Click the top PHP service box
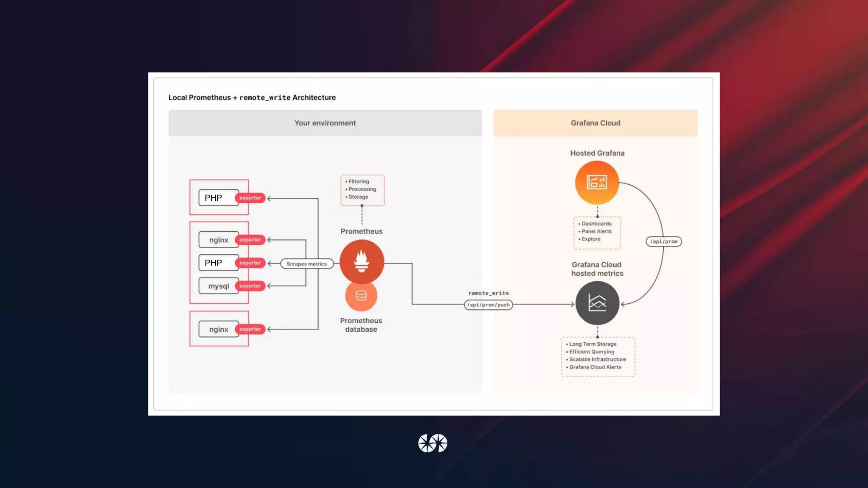 tap(219, 198)
